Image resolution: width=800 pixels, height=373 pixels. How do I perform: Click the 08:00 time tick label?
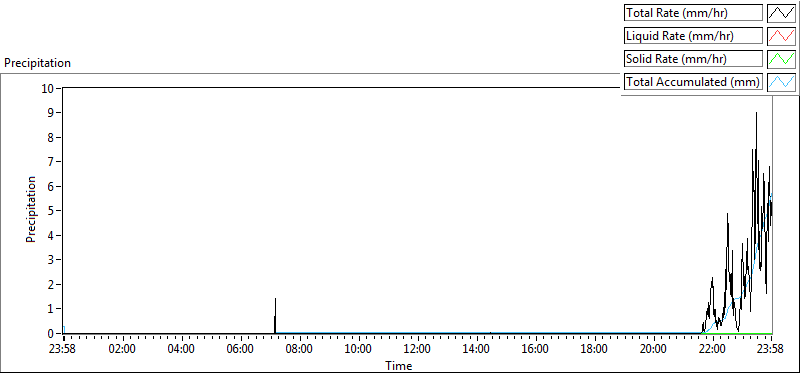(x=300, y=350)
